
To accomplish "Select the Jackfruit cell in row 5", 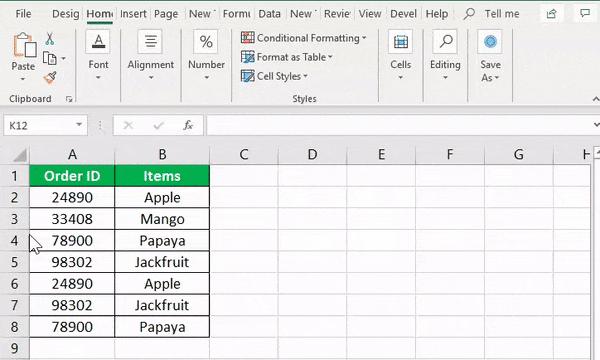I will click(x=162, y=262).
